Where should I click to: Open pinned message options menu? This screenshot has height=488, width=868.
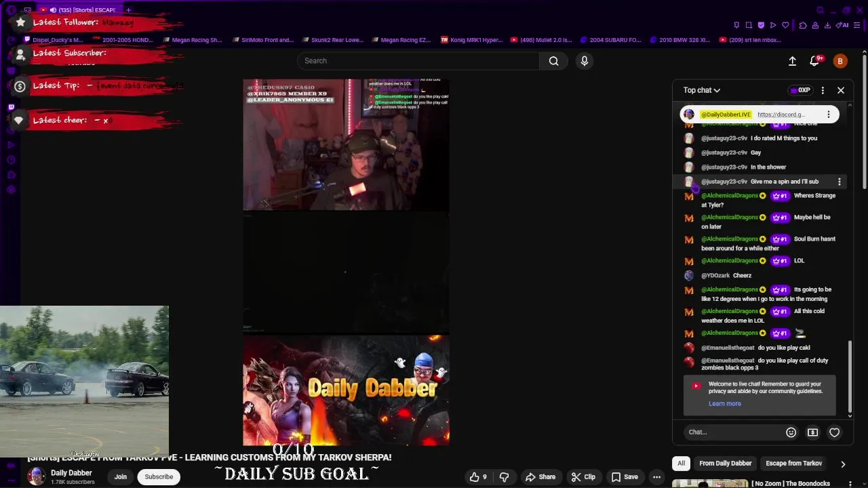[x=828, y=115]
